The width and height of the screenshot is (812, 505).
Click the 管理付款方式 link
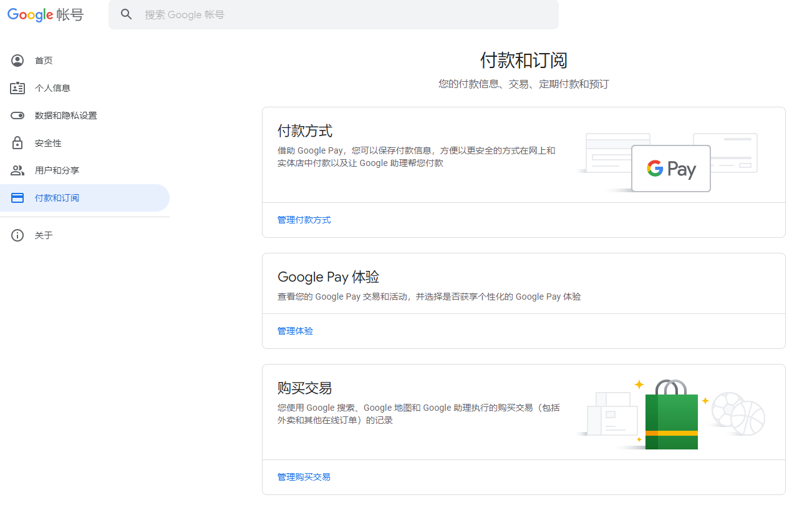[x=304, y=220]
